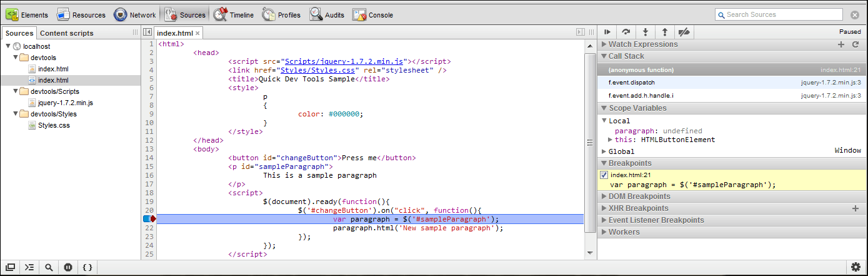
Task: Select the anonymous function call frame
Action: [x=732, y=70]
